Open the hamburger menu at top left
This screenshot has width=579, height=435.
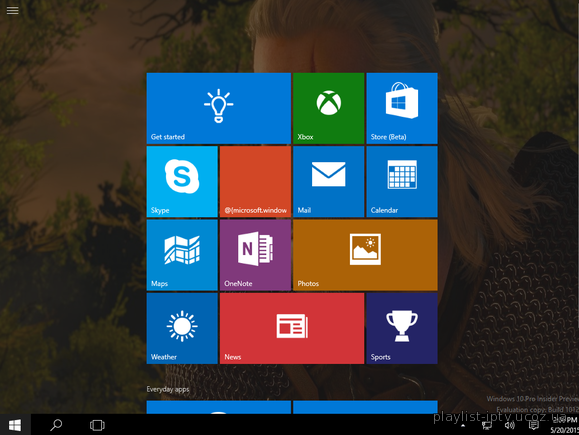(13, 10)
